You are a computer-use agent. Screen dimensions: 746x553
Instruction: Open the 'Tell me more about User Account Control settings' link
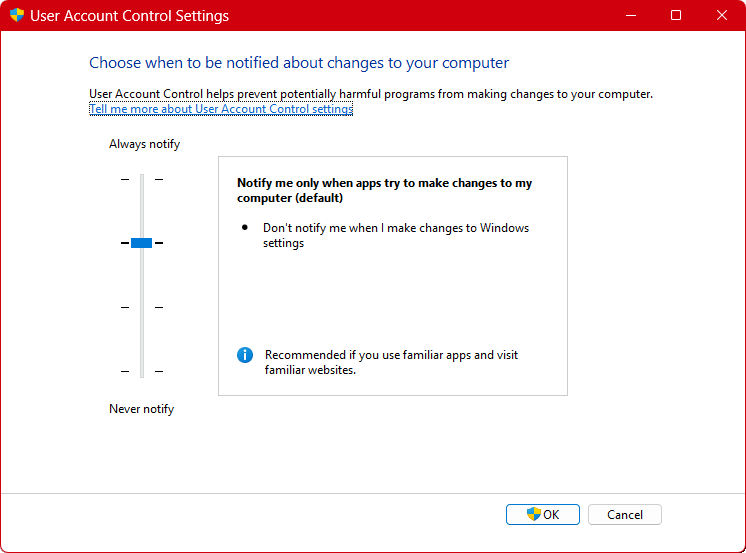[221, 109]
